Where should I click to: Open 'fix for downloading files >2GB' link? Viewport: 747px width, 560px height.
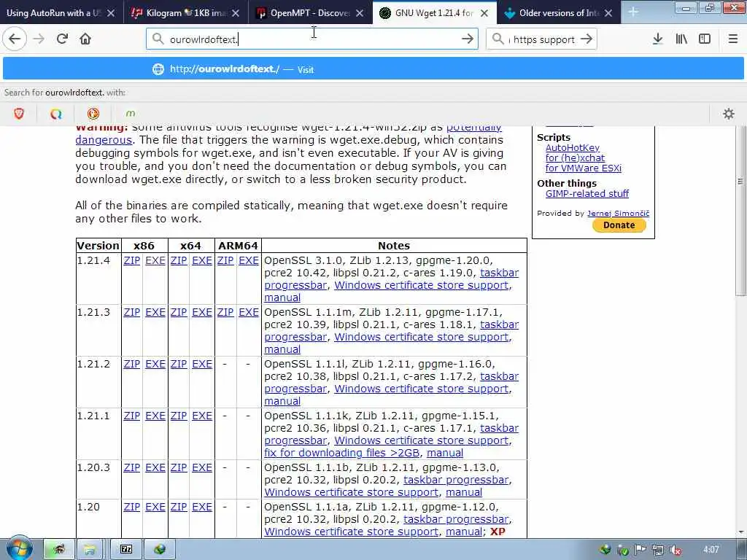point(342,453)
